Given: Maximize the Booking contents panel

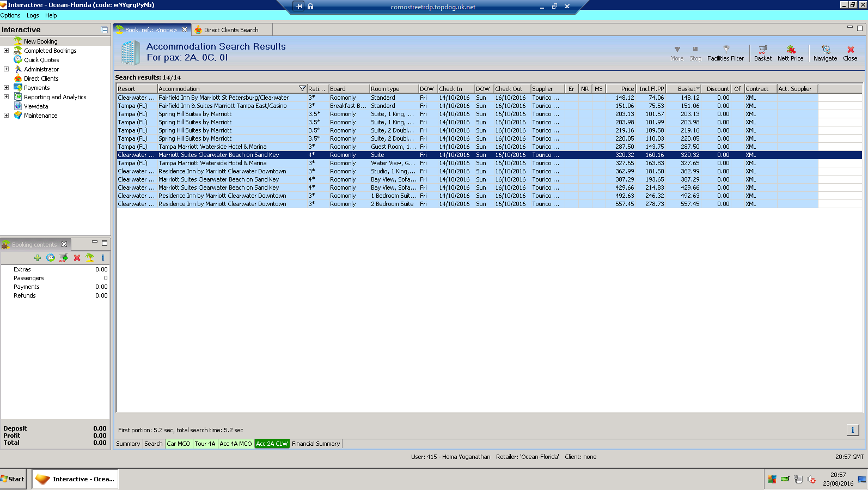Looking at the screenshot, I should click(105, 243).
